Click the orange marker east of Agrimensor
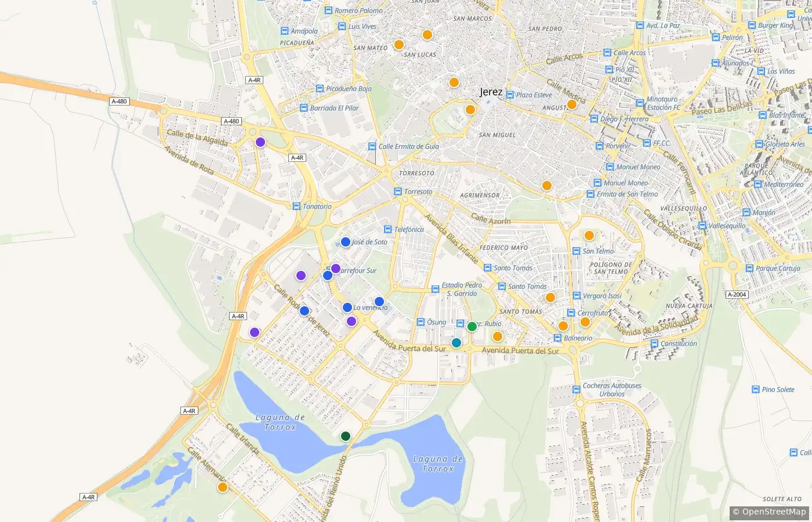The width and height of the screenshot is (812, 522). [547, 186]
